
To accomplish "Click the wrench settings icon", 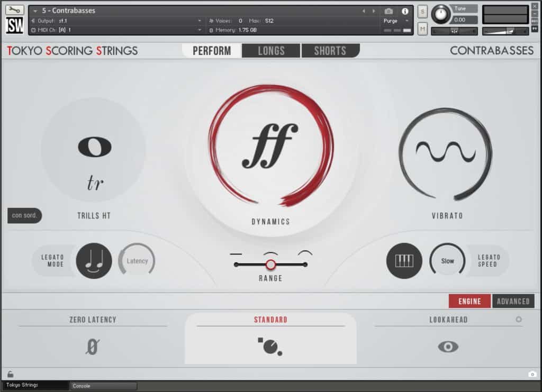I will pyautogui.click(x=14, y=10).
